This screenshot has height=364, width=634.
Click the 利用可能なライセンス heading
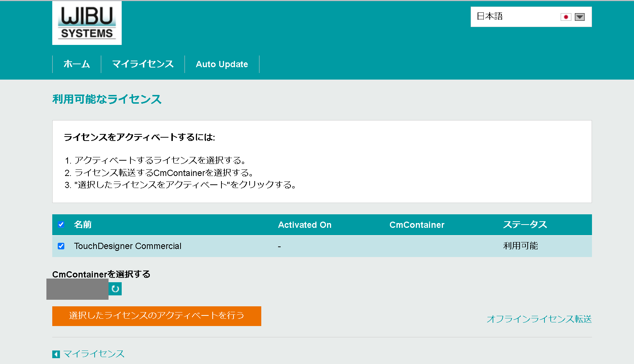click(x=107, y=99)
